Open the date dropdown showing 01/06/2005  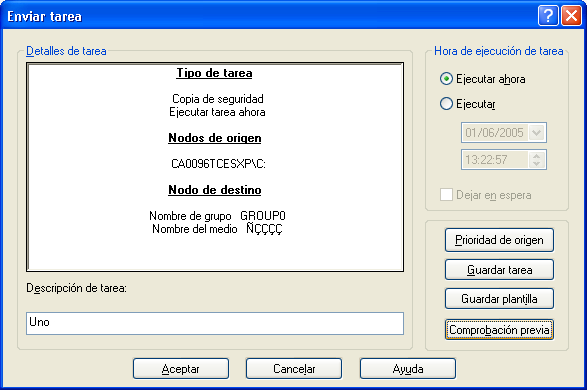537,132
